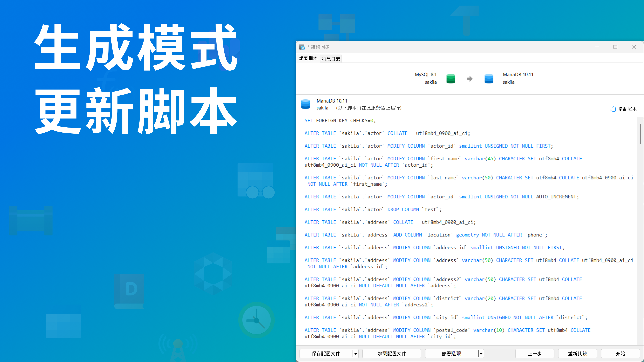The width and height of the screenshot is (644, 362).
Task: Click the 重新比较 button
Action: click(577, 353)
